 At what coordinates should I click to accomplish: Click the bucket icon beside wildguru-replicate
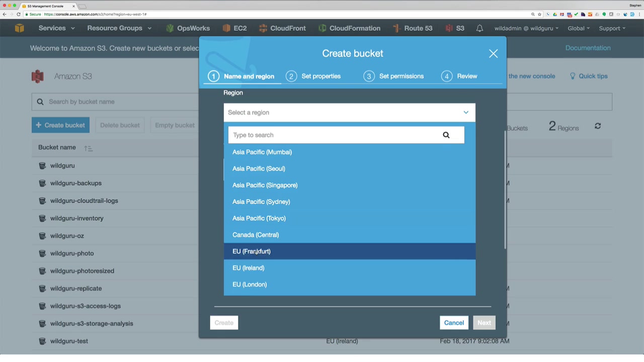click(42, 289)
